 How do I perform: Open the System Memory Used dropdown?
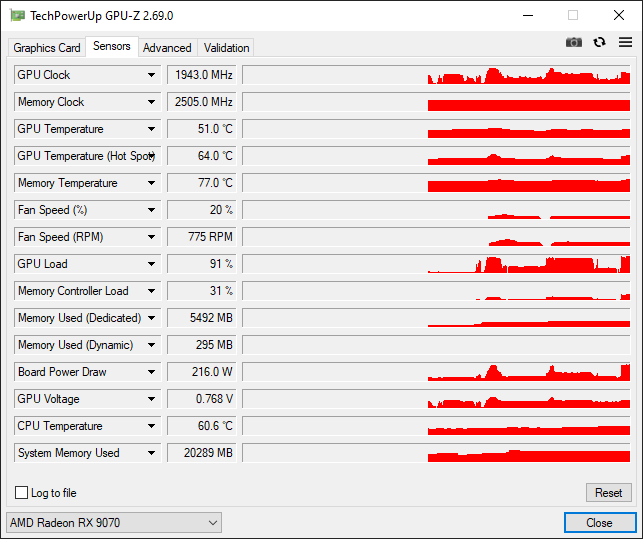pyautogui.click(x=151, y=453)
